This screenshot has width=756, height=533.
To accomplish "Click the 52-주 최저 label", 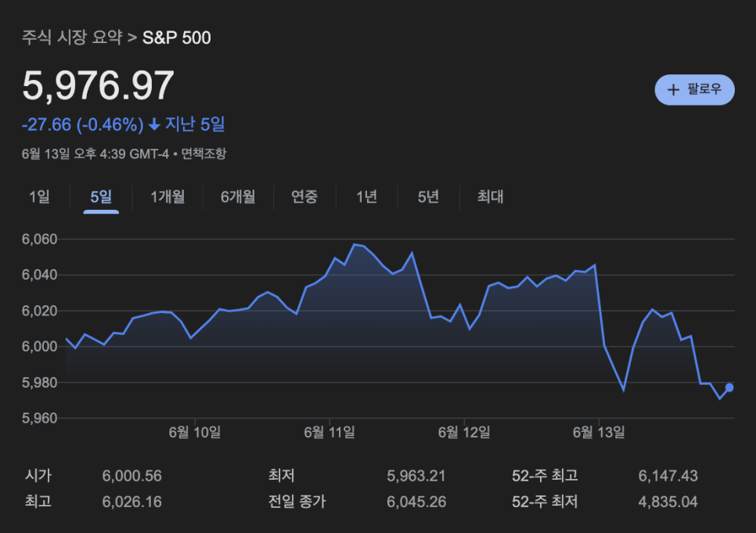I will (545, 502).
